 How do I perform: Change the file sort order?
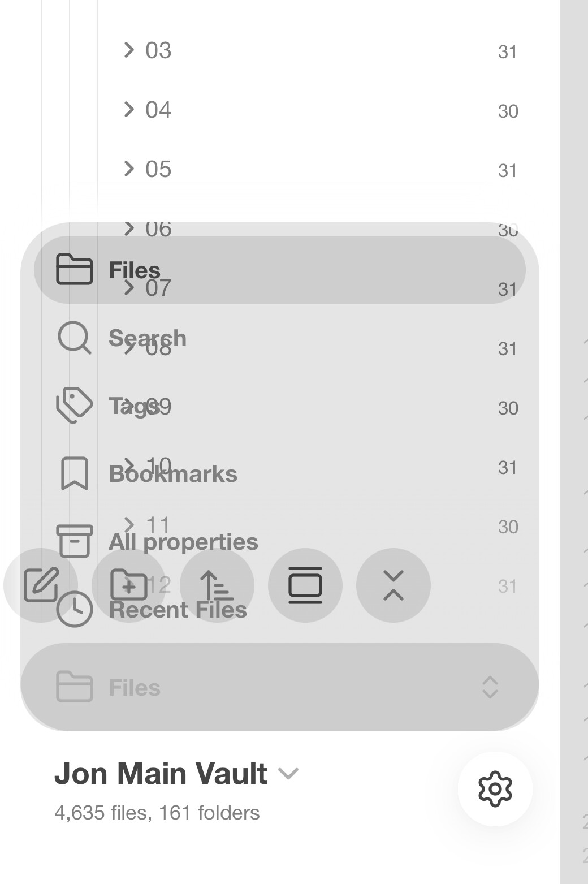click(217, 585)
